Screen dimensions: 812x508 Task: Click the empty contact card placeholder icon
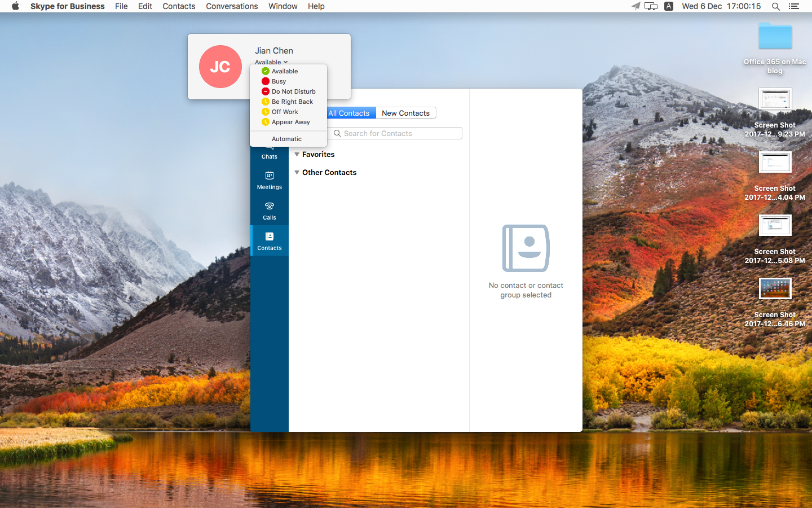(526, 248)
